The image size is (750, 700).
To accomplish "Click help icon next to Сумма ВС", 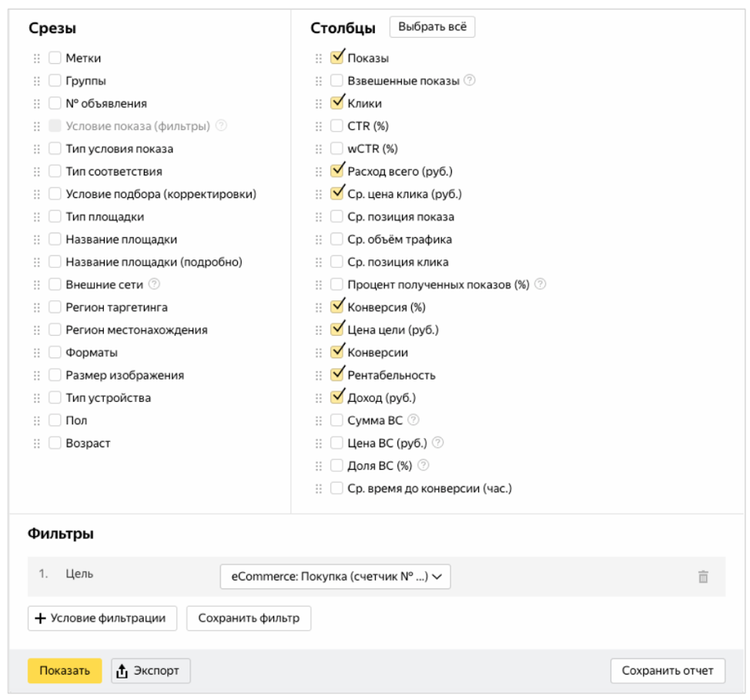I will 414,420.
